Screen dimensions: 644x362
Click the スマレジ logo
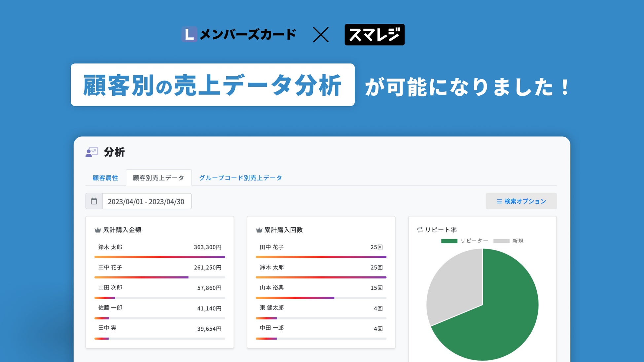pyautogui.click(x=375, y=35)
